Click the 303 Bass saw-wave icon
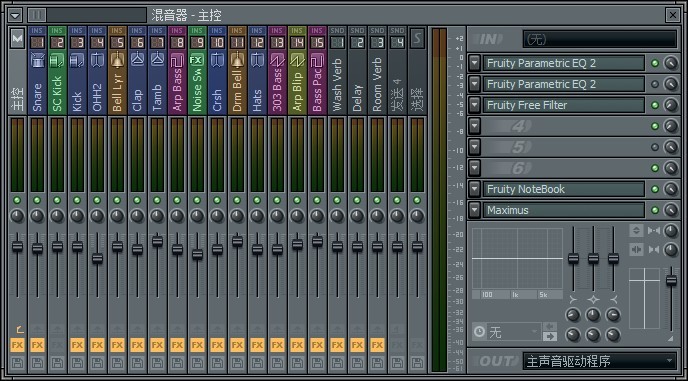 coord(277,61)
